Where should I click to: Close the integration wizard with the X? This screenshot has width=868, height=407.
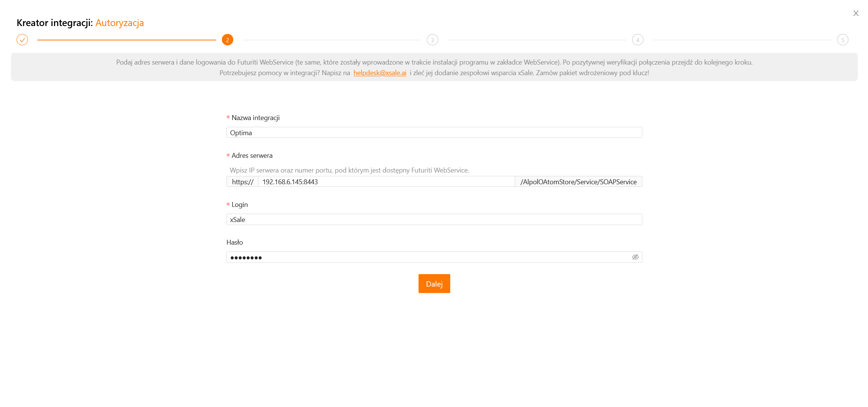[856, 13]
